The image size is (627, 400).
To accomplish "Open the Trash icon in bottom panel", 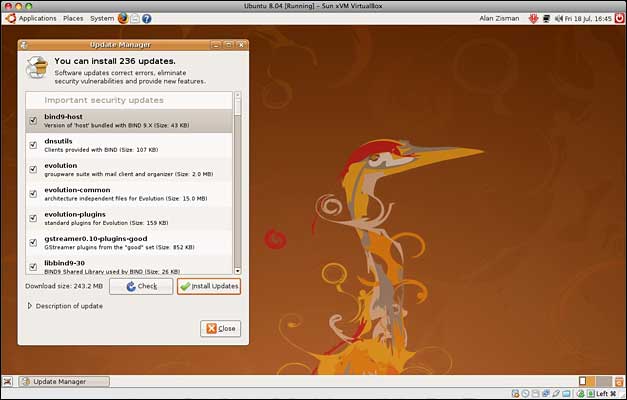I will pos(618,381).
